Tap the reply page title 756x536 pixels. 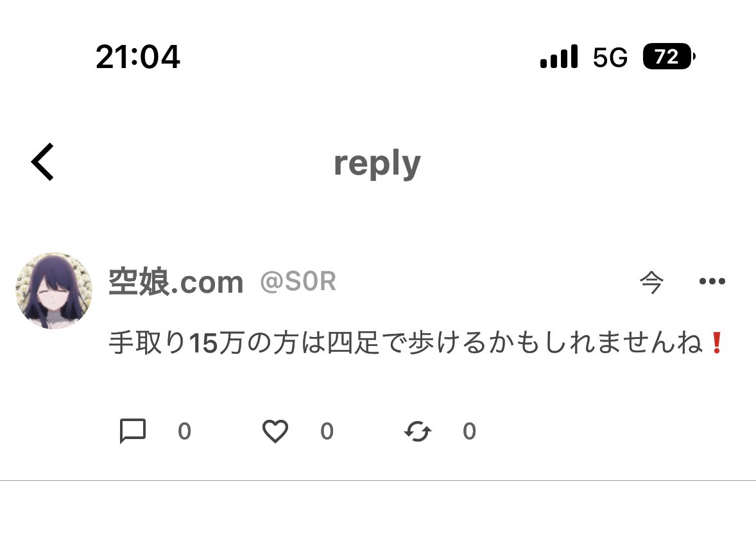click(377, 164)
